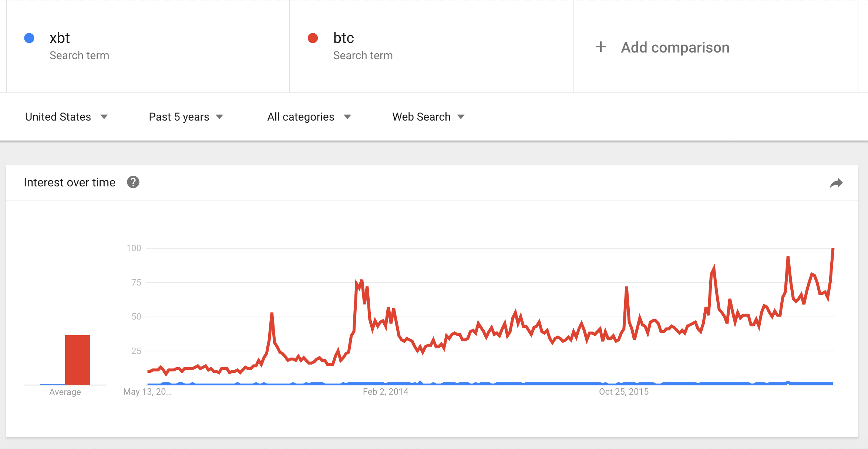Edit the xbt search term
The image size is (868, 449).
60,38
